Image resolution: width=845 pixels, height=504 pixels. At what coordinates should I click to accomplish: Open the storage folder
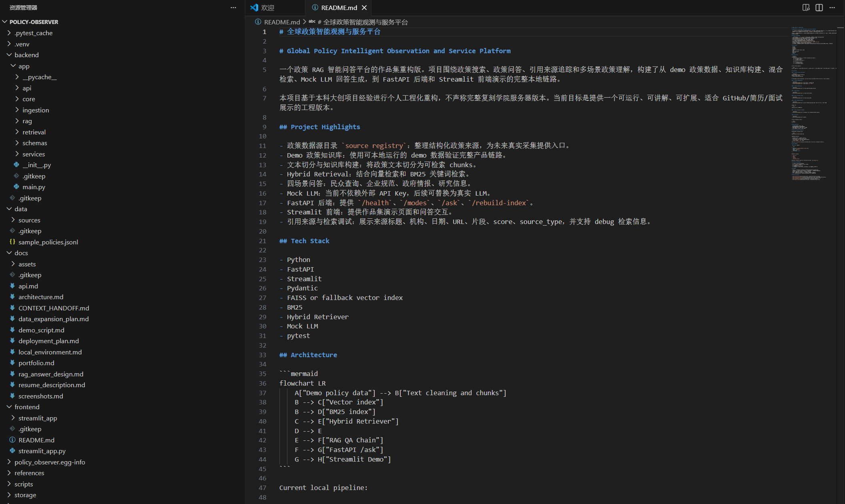point(25,495)
